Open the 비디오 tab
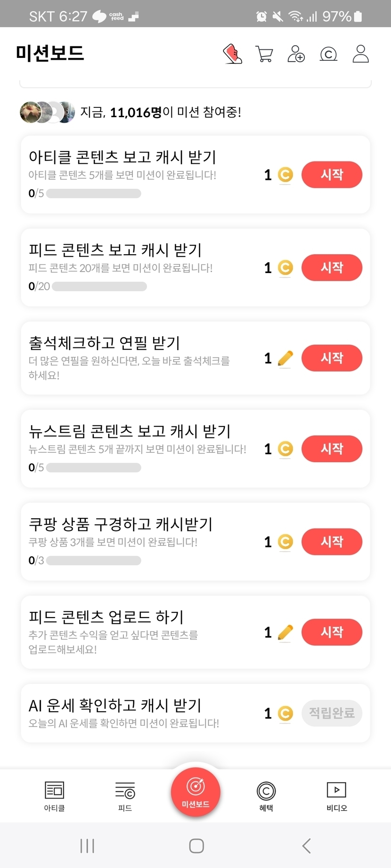391x868 pixels. pyautogui.click(x=336, y=796)
